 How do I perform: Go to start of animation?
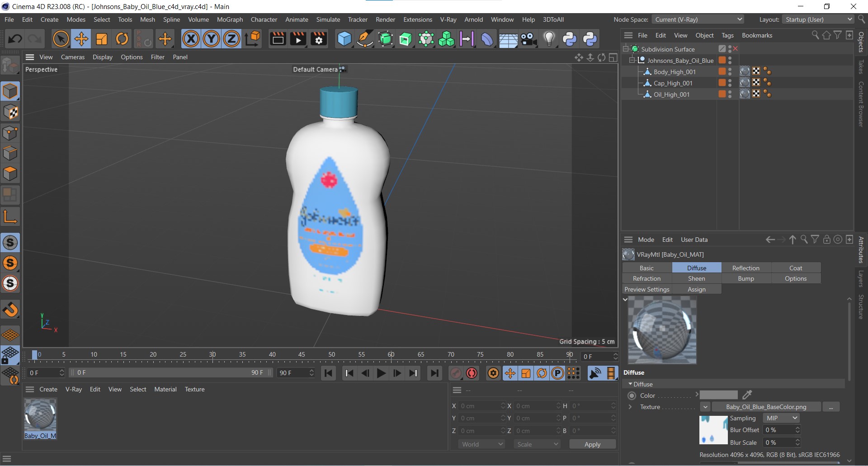(x=329, y=373)
